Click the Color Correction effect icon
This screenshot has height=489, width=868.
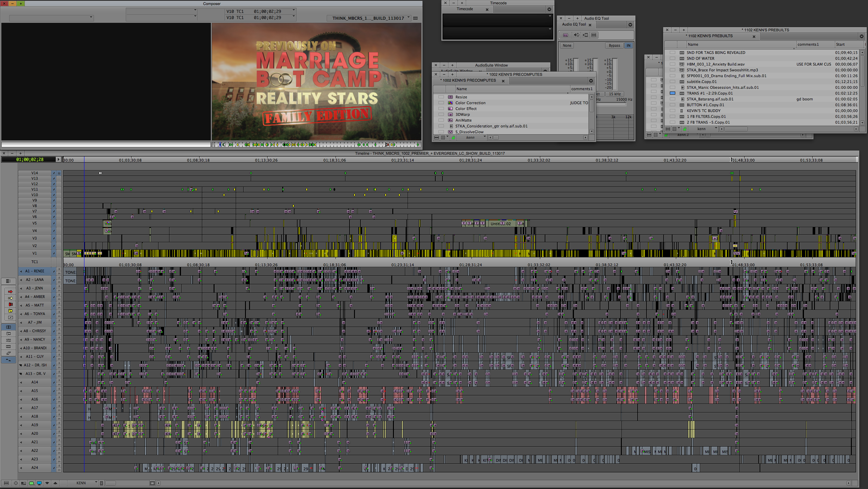[x=450, y=103]
